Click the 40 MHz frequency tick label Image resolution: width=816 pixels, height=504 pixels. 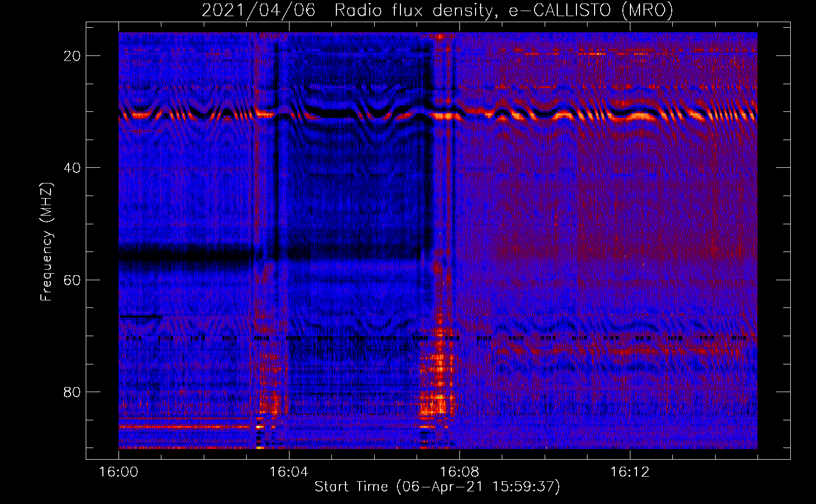pos(72,168)
